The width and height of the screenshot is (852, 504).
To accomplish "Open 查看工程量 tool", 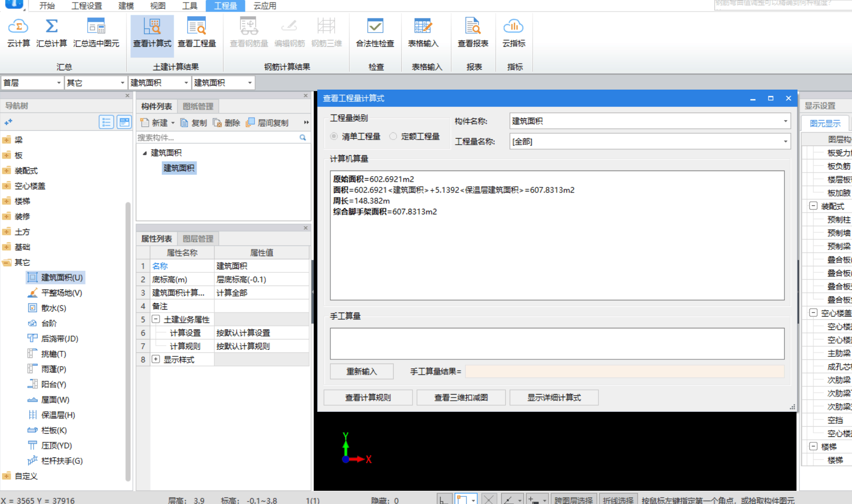I will point(197,33).
